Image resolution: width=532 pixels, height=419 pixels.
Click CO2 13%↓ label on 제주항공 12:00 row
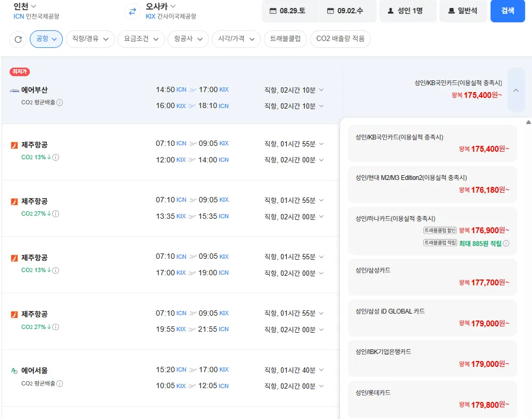(36, 157)
